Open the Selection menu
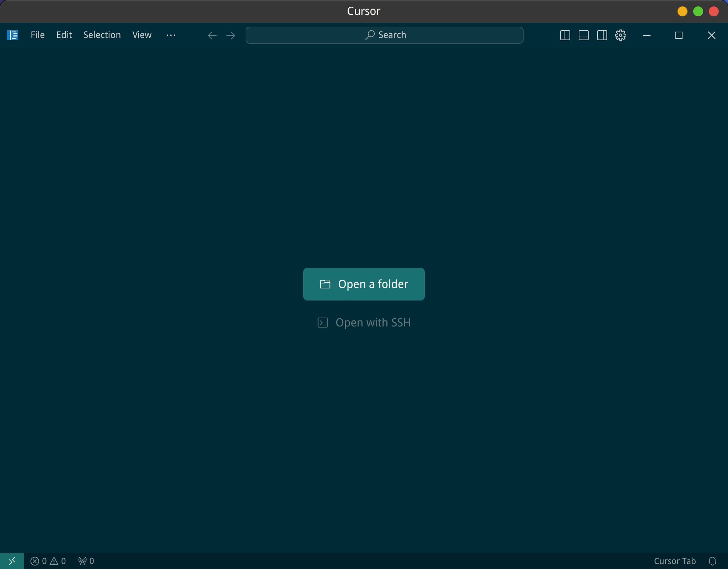This screenshot has width=728, height=569. pos(102,35)
